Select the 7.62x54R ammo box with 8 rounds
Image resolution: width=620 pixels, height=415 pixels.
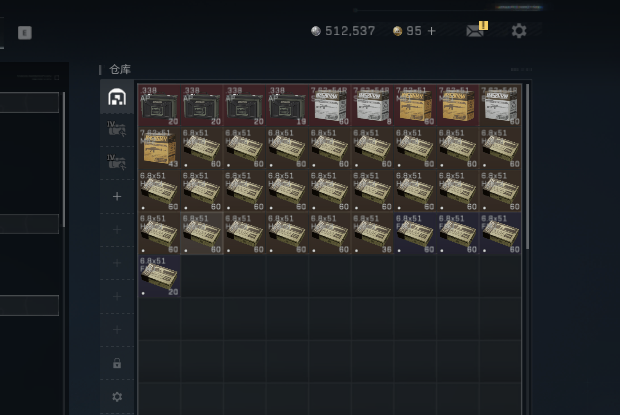coord(372,105)
